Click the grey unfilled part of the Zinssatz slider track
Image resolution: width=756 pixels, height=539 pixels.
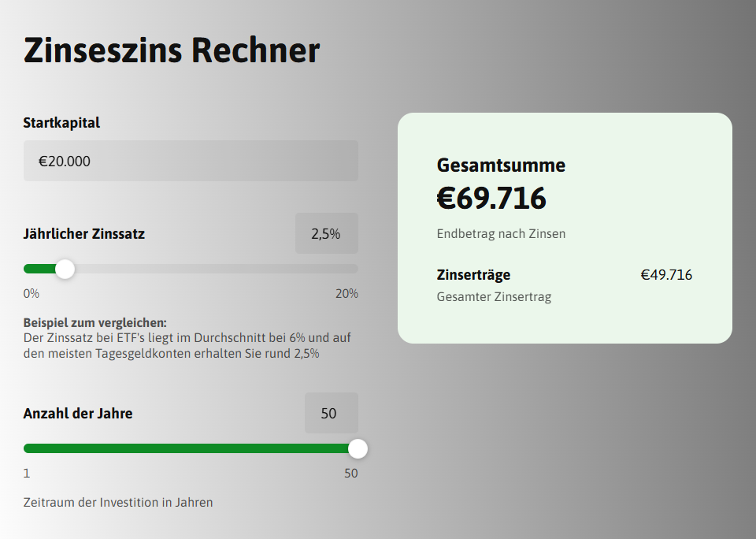tap(213, 269)
